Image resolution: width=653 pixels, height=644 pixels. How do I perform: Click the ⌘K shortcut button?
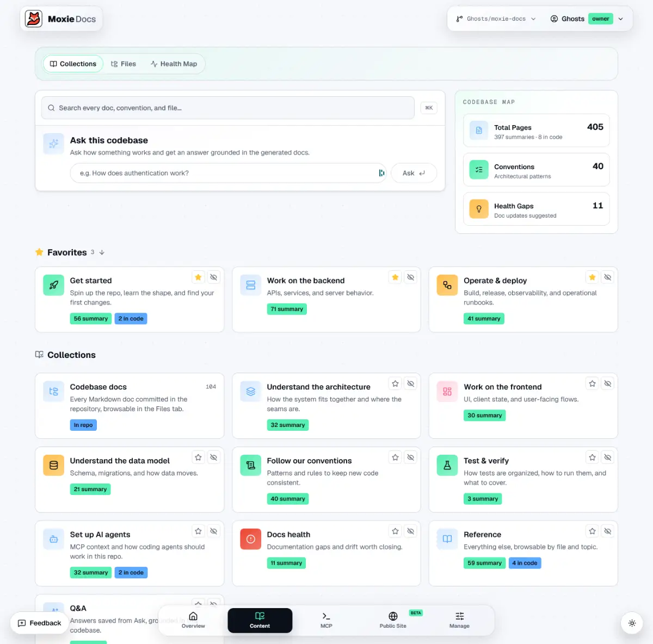click(x=429, y=108)
